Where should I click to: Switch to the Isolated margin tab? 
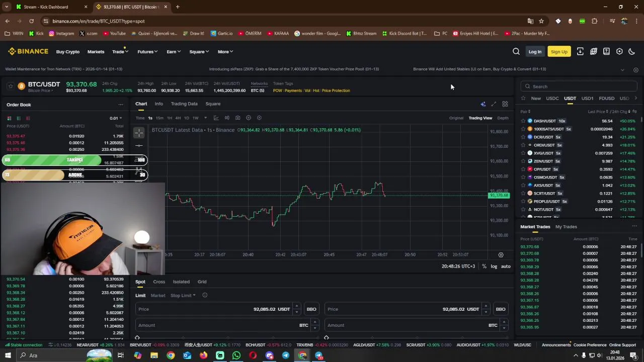(x=181, y=282)
